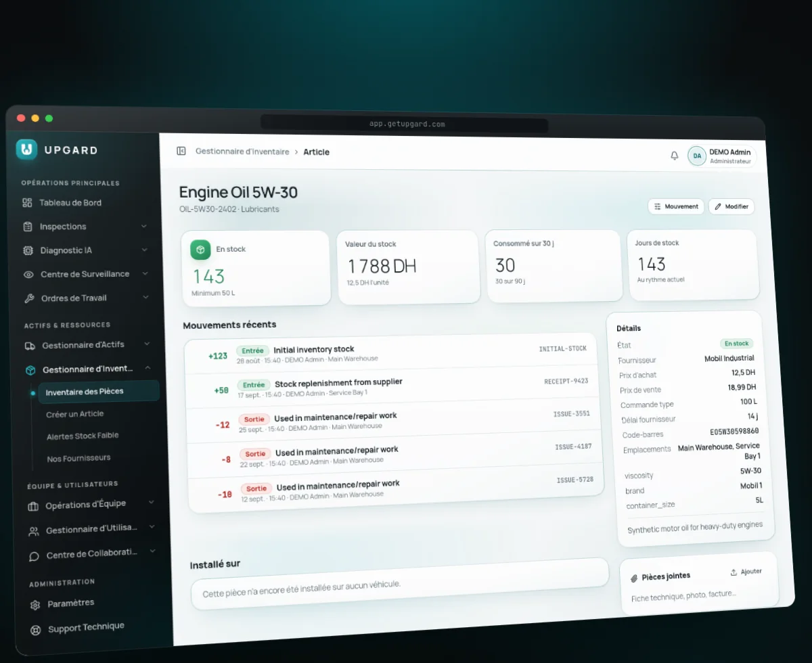Click the green En stock cube icon

200,250
